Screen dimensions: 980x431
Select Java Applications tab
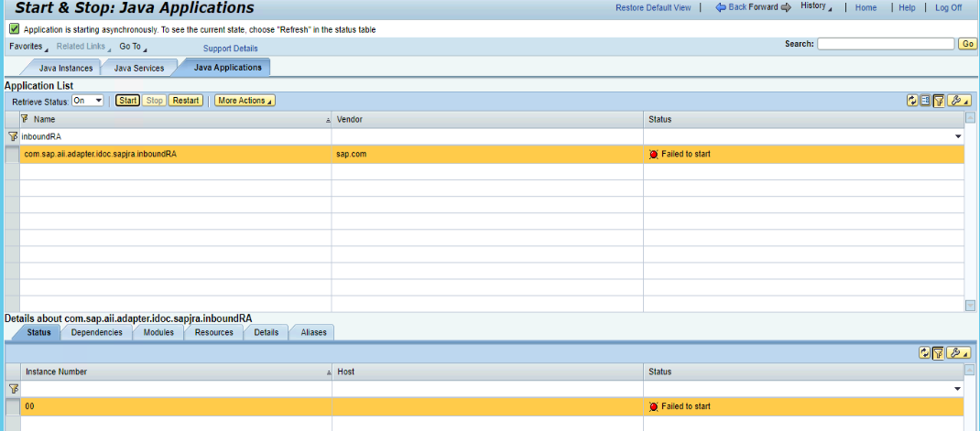(227, 68)
